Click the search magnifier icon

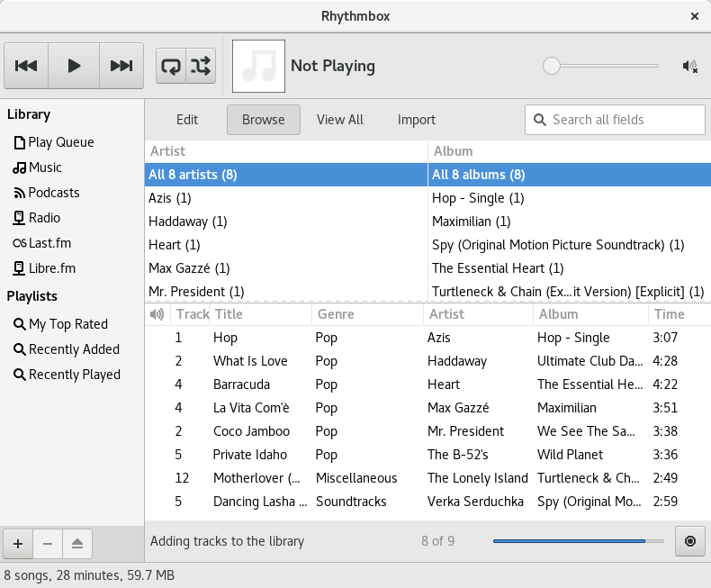click(540, 120)
